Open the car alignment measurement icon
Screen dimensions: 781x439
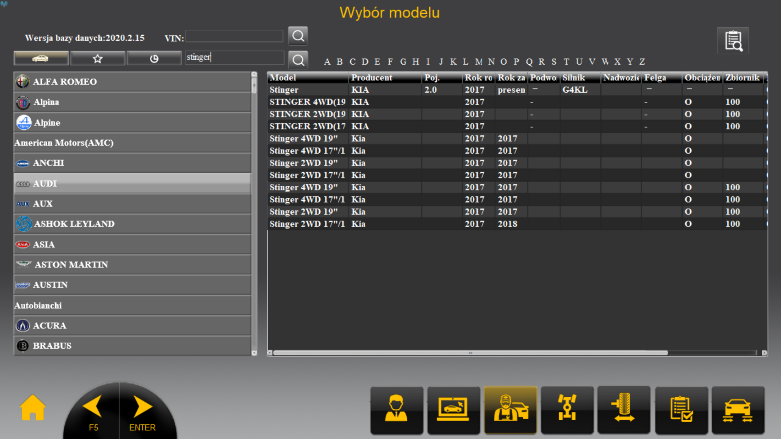738,412
